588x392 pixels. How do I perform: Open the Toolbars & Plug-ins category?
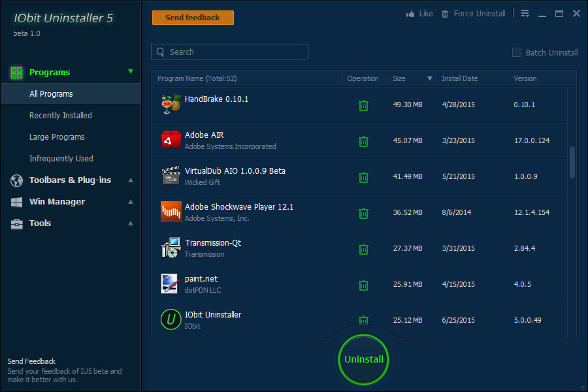(x=70, y=180)
